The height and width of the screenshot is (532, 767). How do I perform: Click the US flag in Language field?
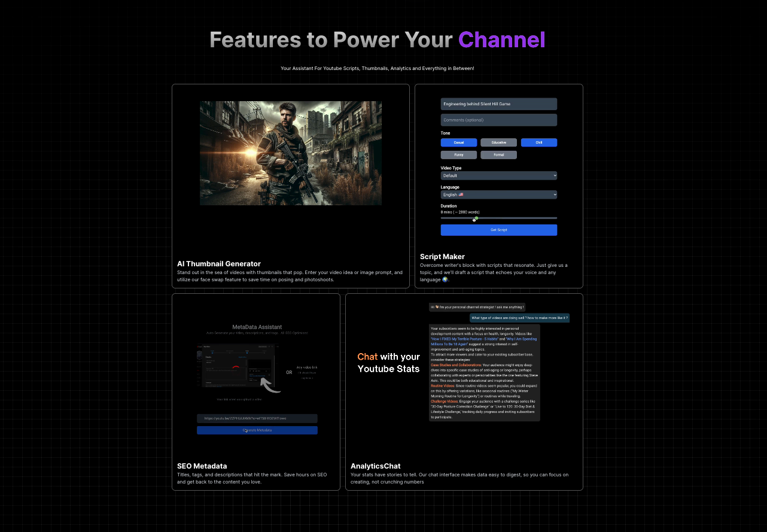[461, 194]
